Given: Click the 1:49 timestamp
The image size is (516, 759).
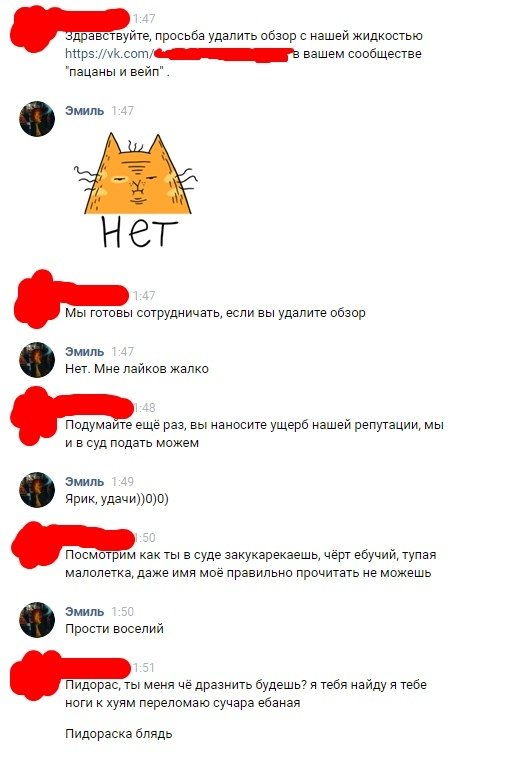Looking at the screenshot, I should [x=122, y=482].
